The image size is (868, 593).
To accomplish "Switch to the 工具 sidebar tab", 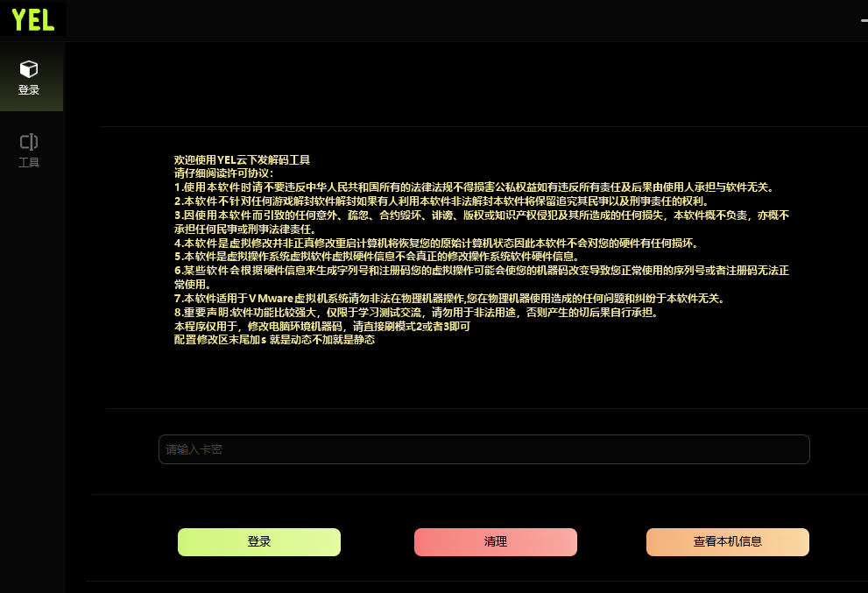I will pyautogui.click(x=29, y=150).
